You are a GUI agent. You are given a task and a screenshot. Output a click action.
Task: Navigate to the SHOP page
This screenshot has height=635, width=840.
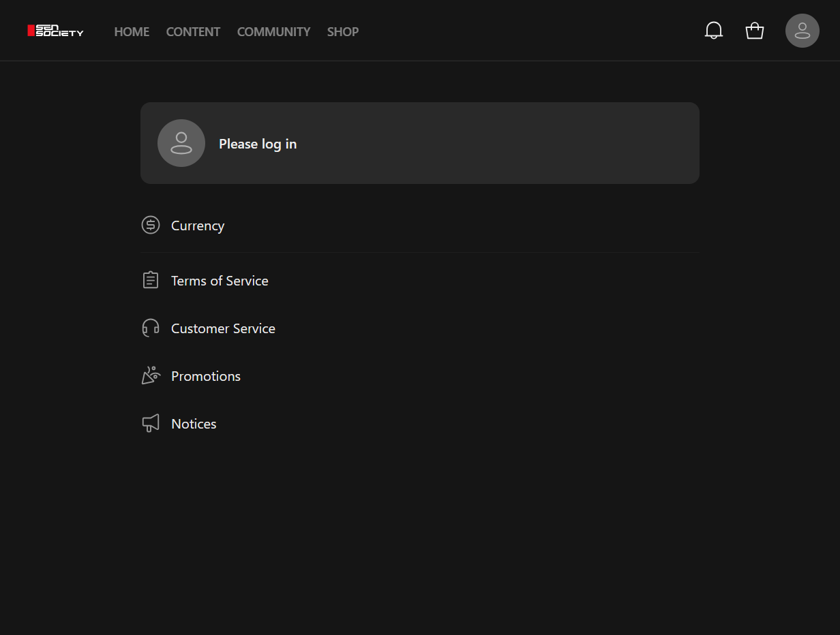tap(343, 31)
